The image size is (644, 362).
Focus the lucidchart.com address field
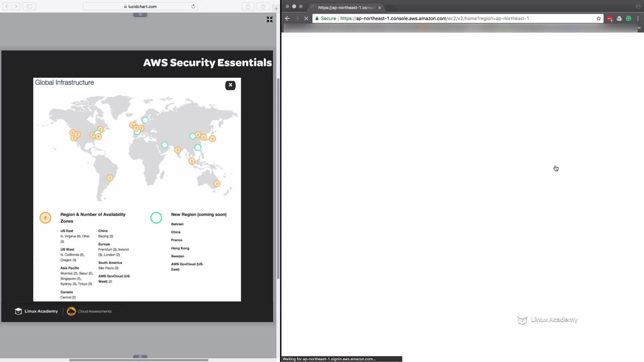[x=140, y=7]
